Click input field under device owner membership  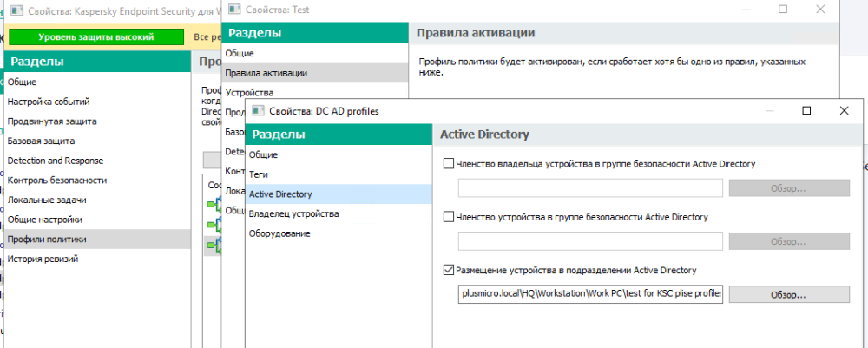pyautogui.click(x=590, y=188)
